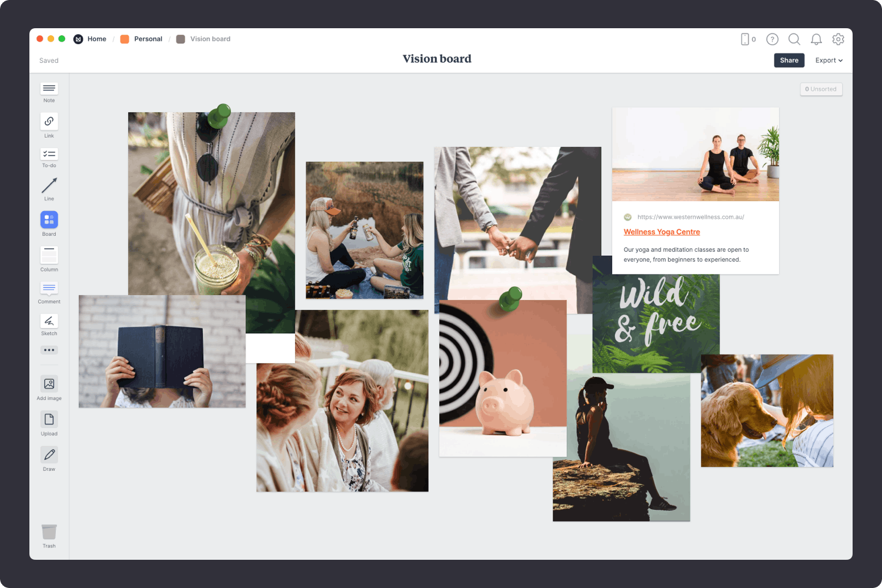Click the Share button
Screen dimensions: 882x588
click(x=789, y=60)
